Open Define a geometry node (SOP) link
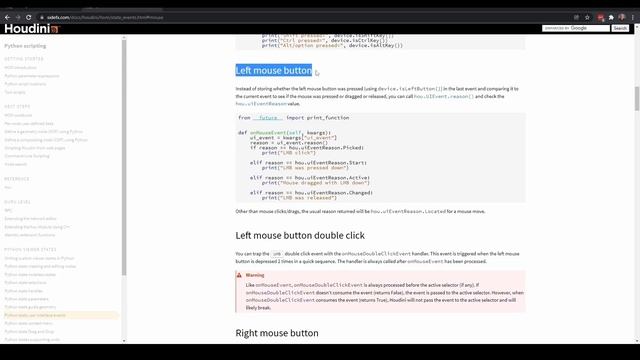This screenshot has width=640, height=360. (x=44, y=131)
